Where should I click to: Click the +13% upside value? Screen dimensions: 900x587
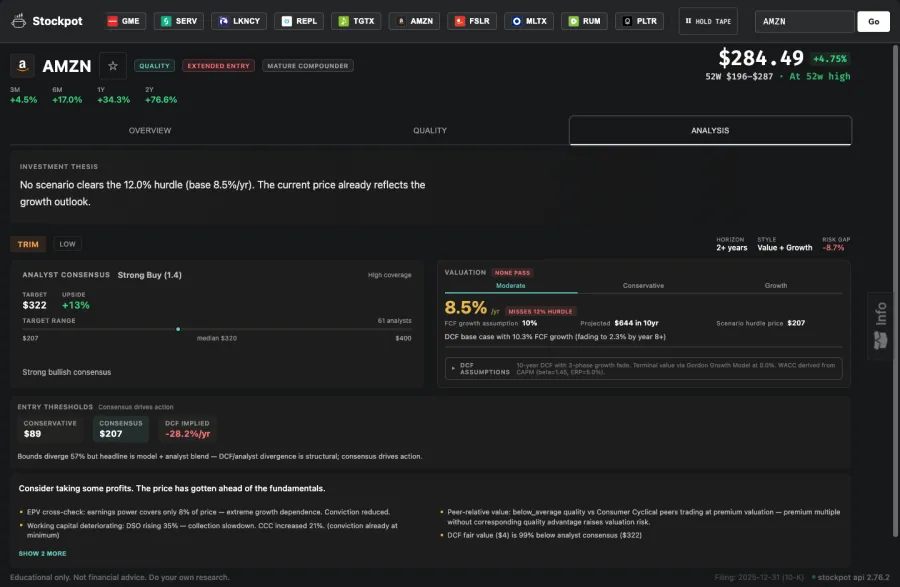(x=75, y=305)
